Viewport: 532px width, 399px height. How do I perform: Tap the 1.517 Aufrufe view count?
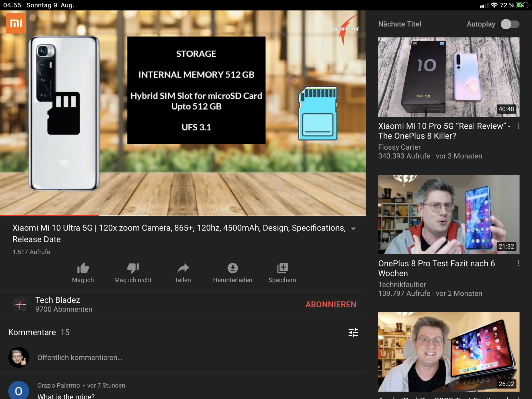[31, 252]
